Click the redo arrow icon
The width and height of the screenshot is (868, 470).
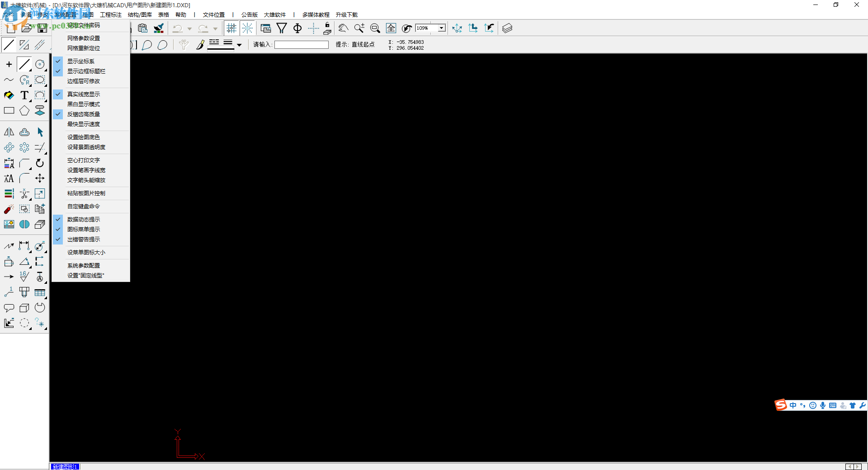coord(203,28)
